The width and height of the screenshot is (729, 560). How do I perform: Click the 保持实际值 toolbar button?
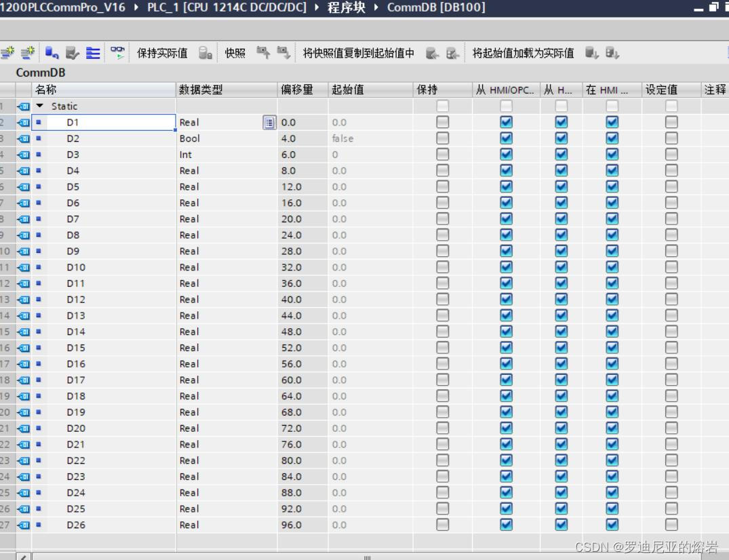(x=162, y=53)
